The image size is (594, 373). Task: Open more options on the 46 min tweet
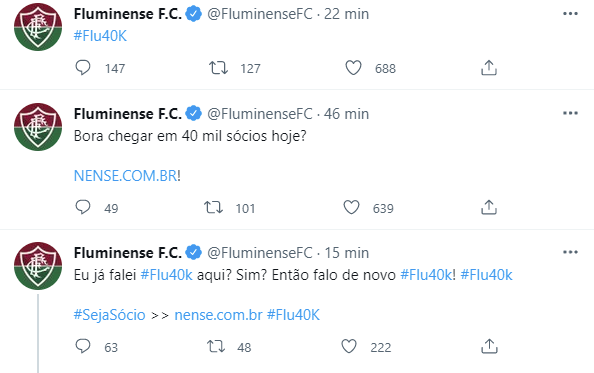570,113
